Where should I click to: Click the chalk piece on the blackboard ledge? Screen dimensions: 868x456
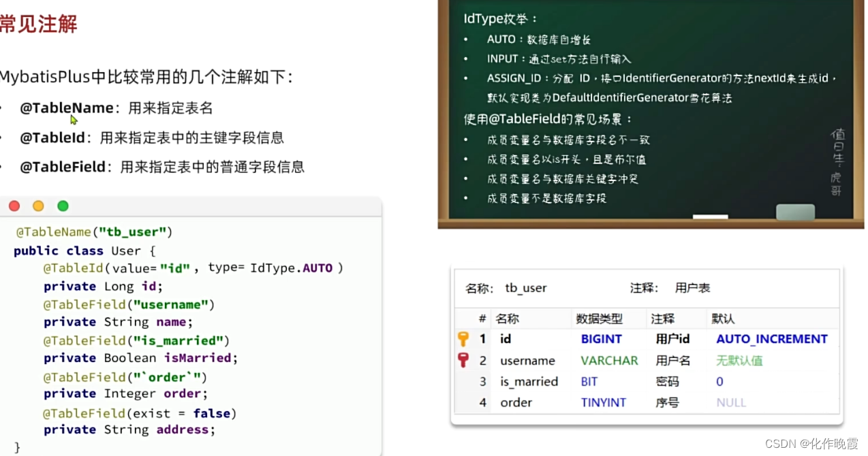coord(710,216)
